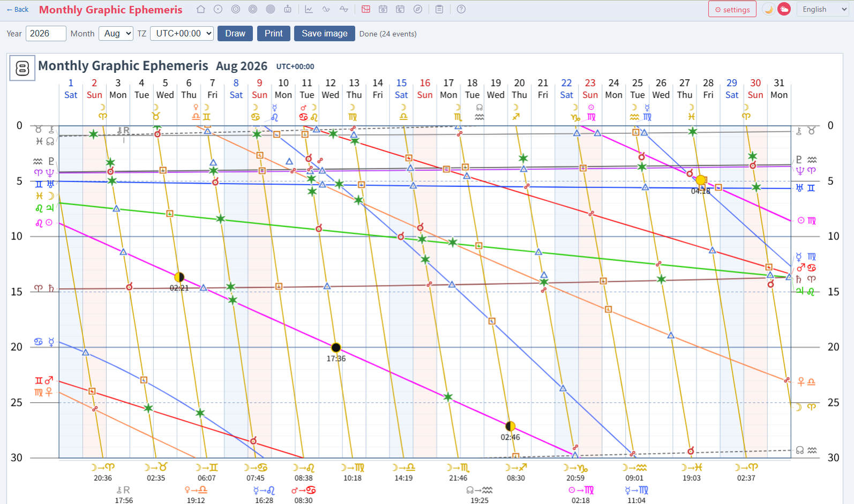The image size is (854, 504).
Task: Open the line graph icon
Action: point(309,9)
